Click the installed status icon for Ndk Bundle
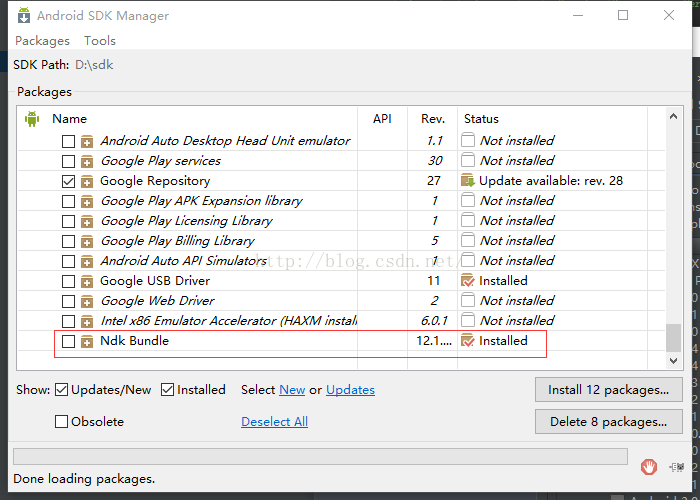Image resolution: width=700 pixels, height=500 pixels. click(x=467, y=341)
